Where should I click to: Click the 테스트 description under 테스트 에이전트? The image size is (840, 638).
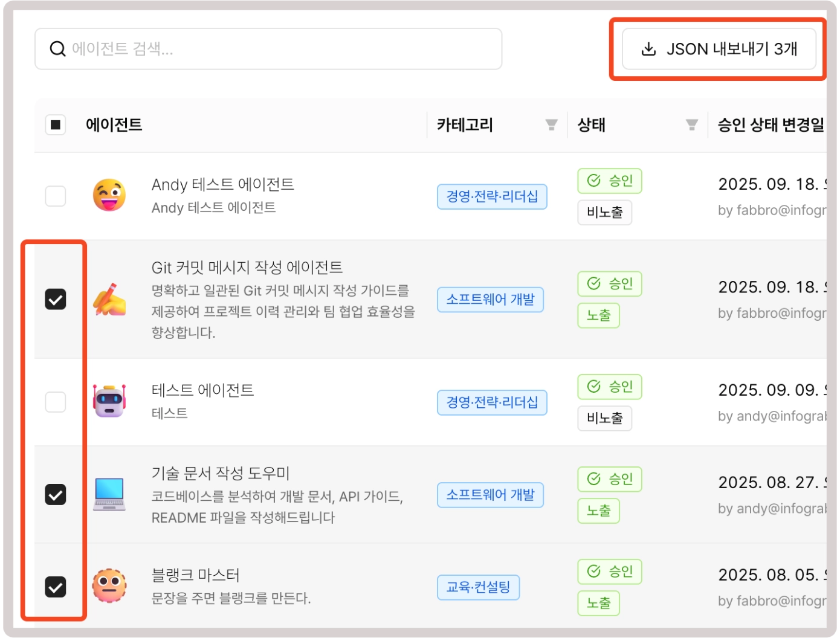169,413
